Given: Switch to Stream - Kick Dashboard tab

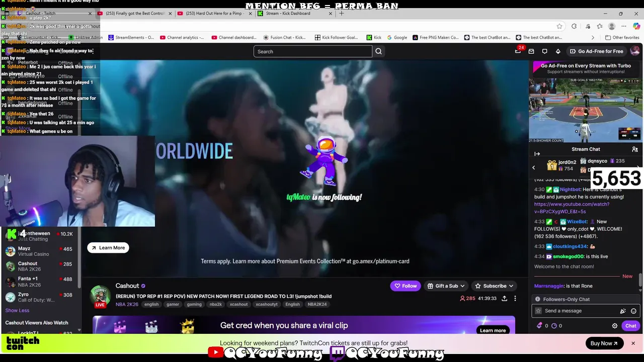Looking at the screenshot, I should click(294, 13).
